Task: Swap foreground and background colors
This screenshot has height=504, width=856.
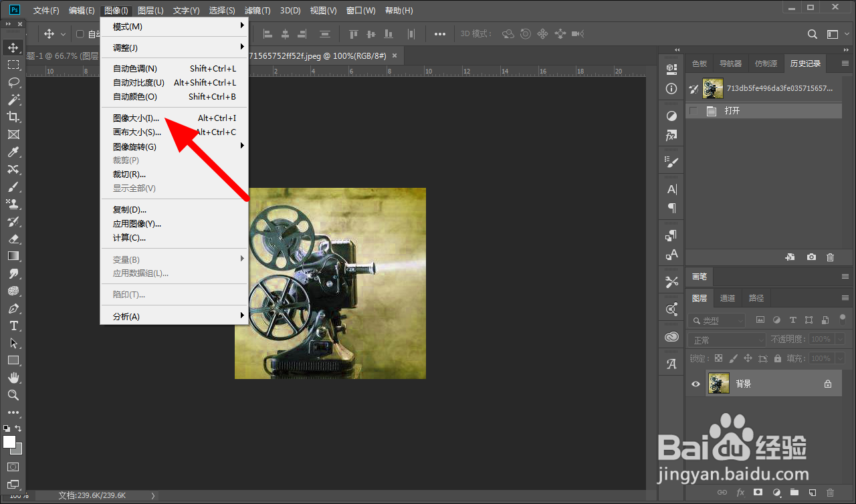Action: pyautogui.click(x=19, y=428)
